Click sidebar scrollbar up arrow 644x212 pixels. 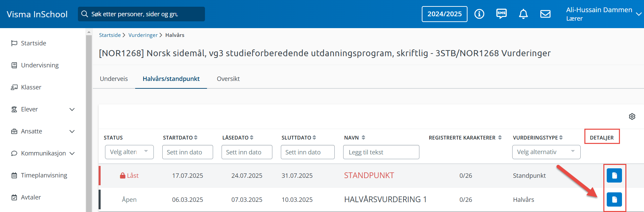89,32
